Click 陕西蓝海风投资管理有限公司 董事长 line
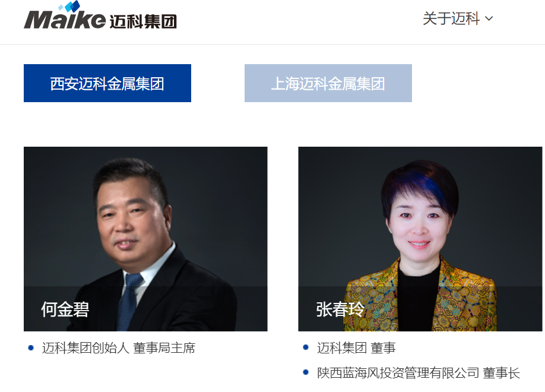Viewport: 545px width, 392px height. click(419, 373)
